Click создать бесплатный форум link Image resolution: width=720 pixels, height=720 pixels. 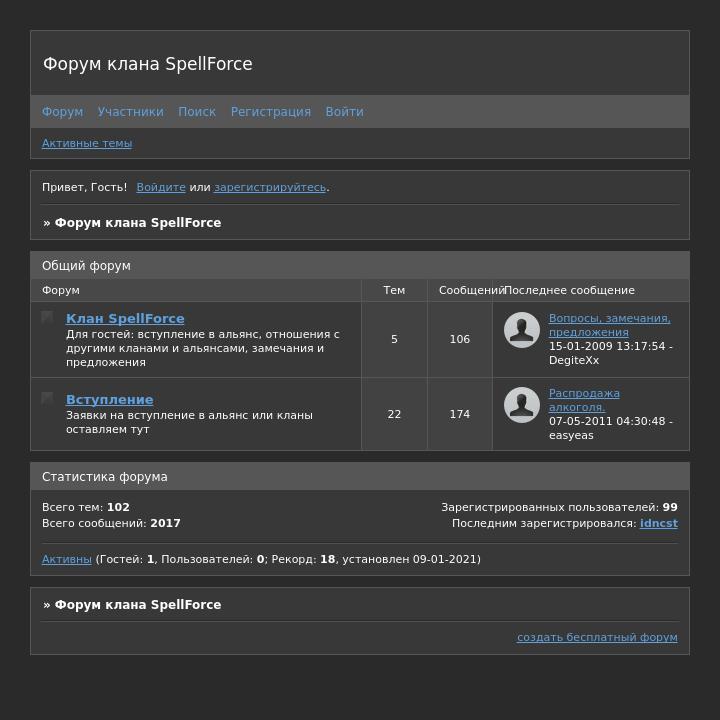coord(597,637)
